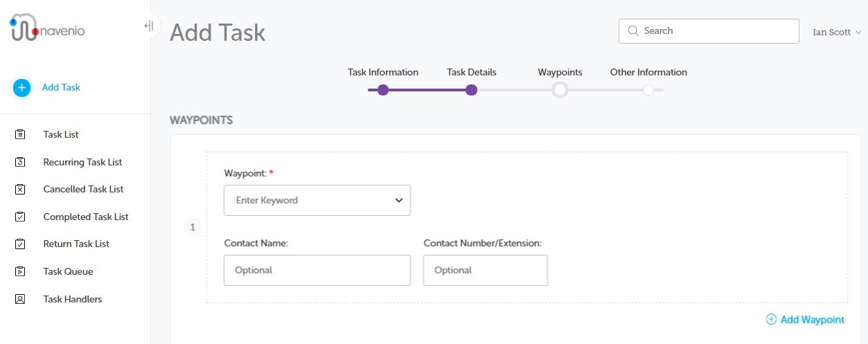
Task: Focus the Contact Name optional field
Action: (x=317, y=270)
